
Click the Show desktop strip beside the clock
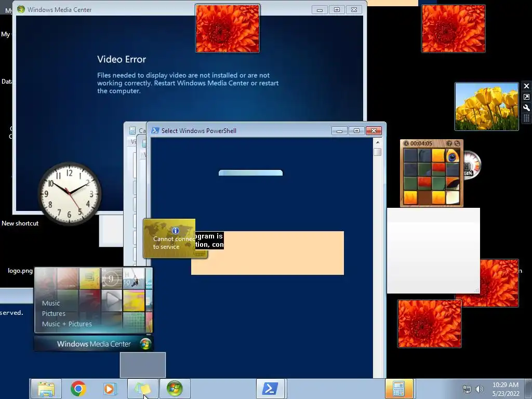click(x=528, y=389)
